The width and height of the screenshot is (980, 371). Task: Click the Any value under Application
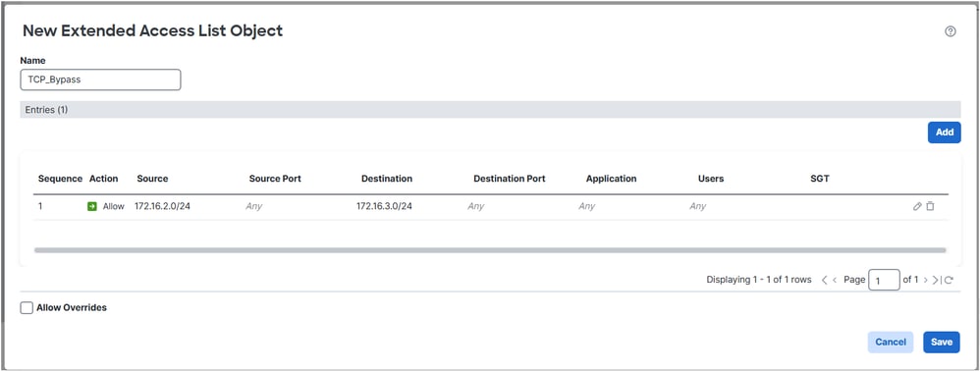(x=587, y=206)
